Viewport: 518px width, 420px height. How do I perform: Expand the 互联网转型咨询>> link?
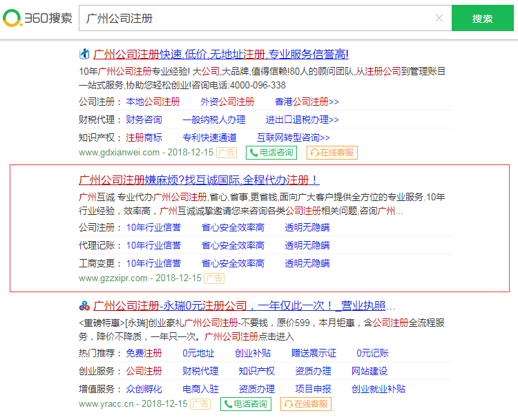coord(293,137)
